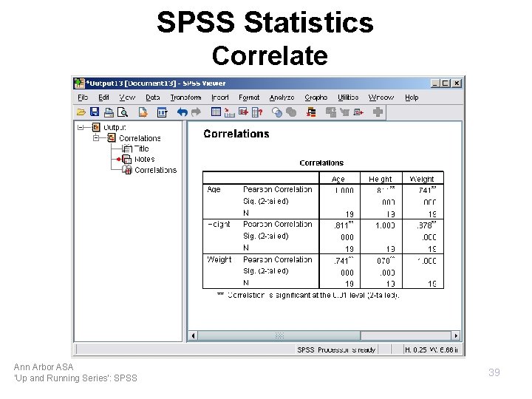Click the horizontal scrollbar thumb
The image size is (532, 399).
point(279,335)
